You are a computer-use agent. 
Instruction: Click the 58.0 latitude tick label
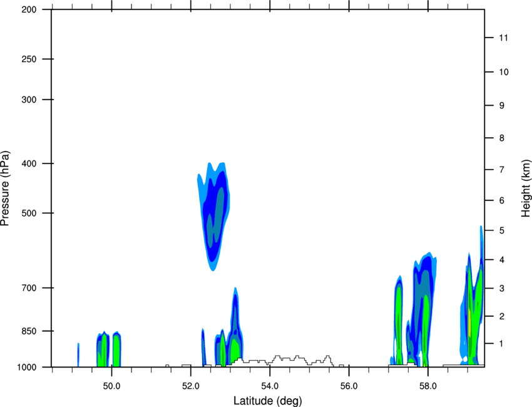[x=428, y=386]
